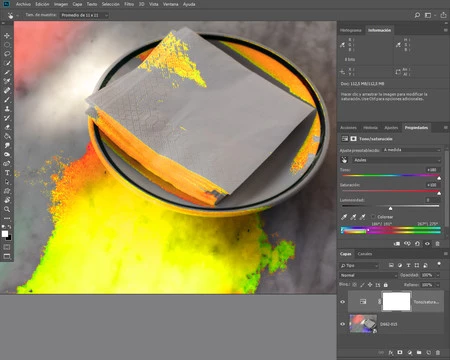Enable the Colorear checkbox
Image resolution: width=450 pixels, height=360 pixels.
tap(373, 217)
